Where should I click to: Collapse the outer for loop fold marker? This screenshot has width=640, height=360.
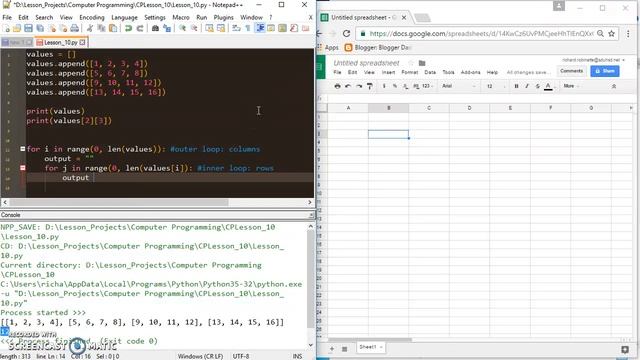(x=23, y=149)
